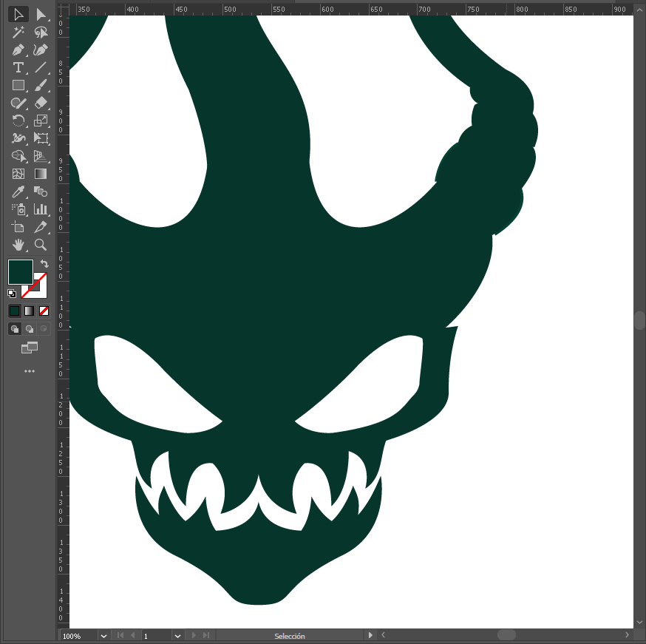Viewport: 646px width, 644px height.
Task: Set paint to None
Action: coord(44,311)
